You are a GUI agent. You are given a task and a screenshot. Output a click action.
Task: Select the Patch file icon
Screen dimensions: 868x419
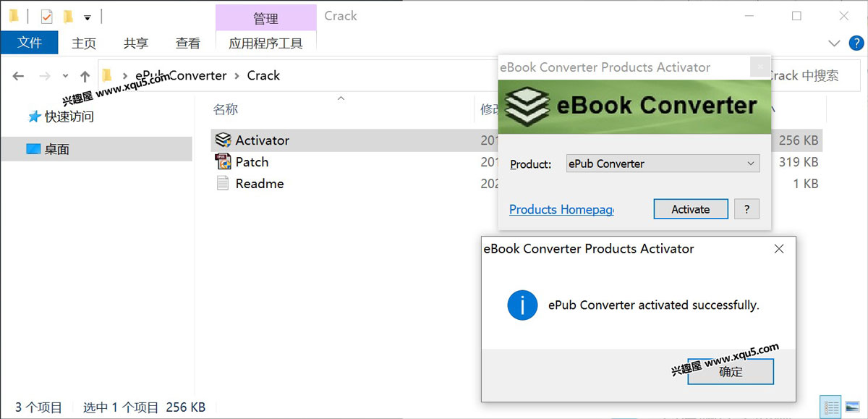tap(224, 162)
